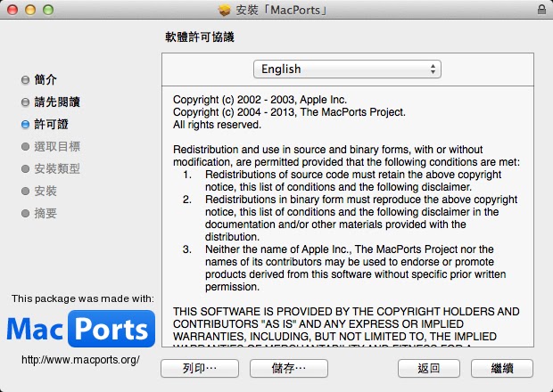Viewport: 553px width, 392px height.
Task: Click the MacPorts logo image
Action: 81,329
